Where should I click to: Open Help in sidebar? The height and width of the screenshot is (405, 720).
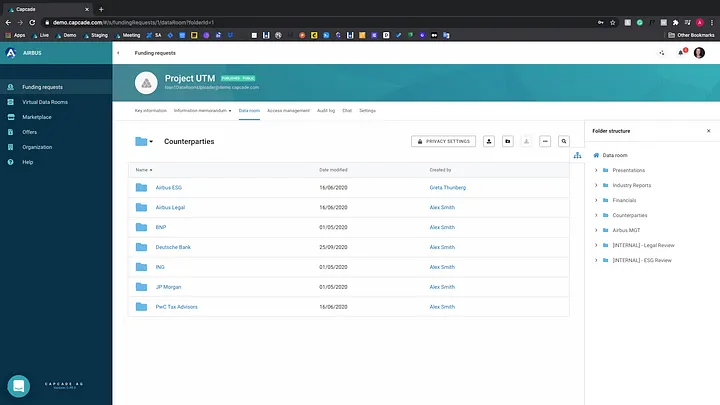click(x=28, y=162)
